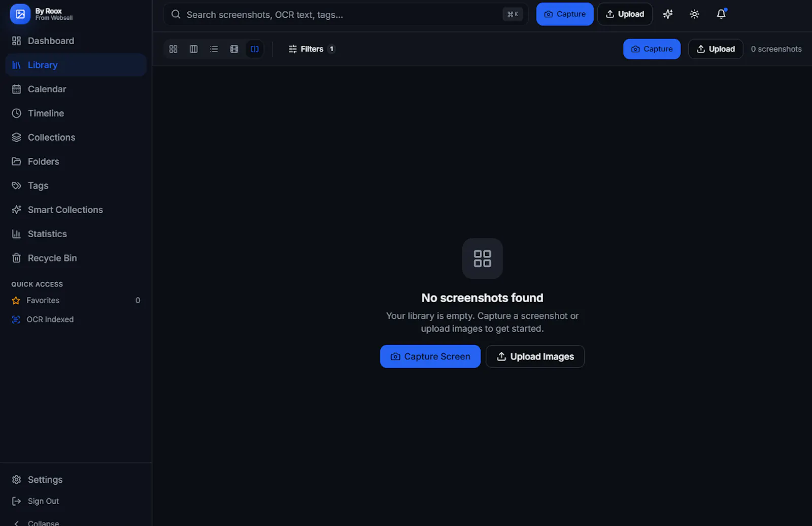
Task: Navigate to Folders
Action: pyautogui.click(x=76, y=161)
